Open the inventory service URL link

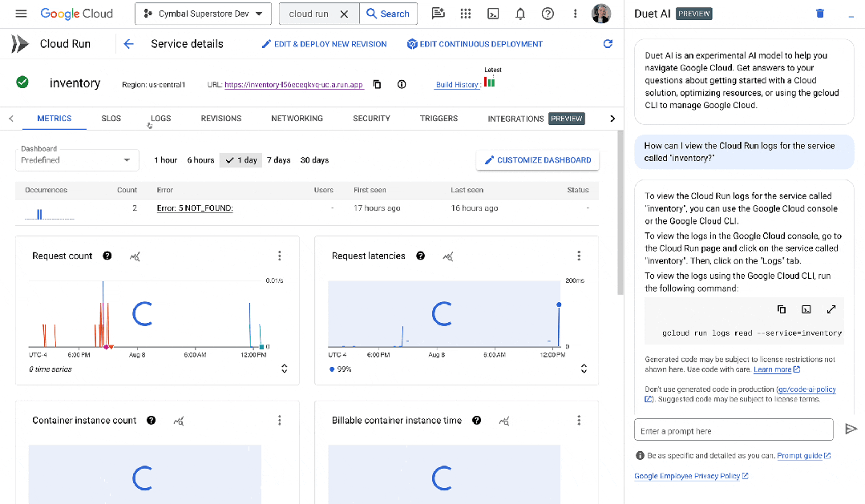(x=294, y=85)
